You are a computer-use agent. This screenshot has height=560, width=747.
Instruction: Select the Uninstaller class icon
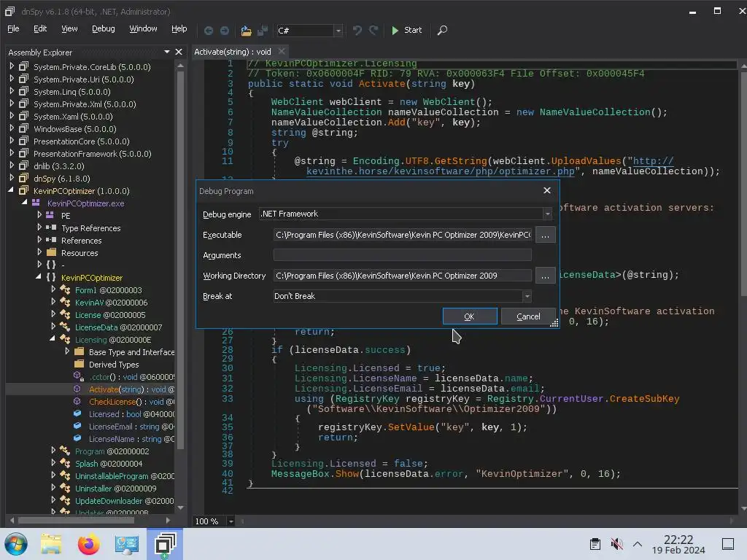click(x=65, y=488)
